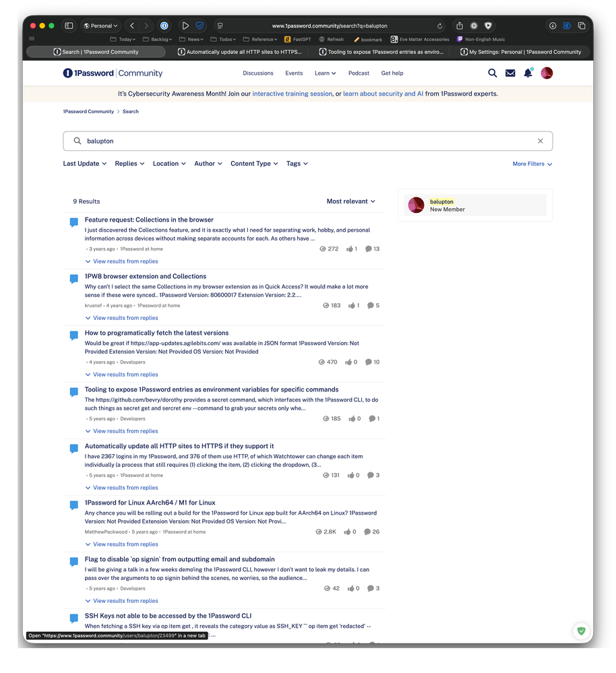Expand More Filters
616x673 pixels.
coord(532,164)
